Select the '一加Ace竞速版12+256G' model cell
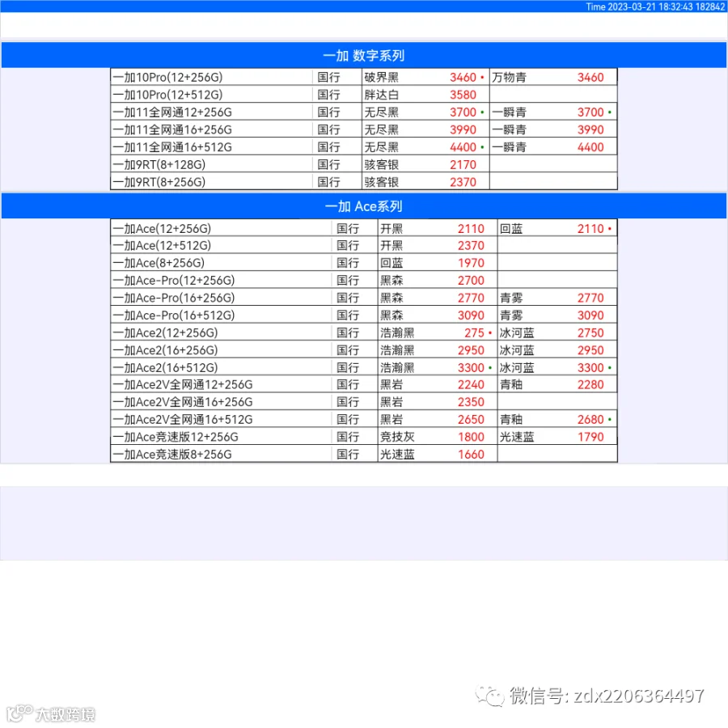The width and height of the screenshot is (728, 728). pyautogui.click(x=221, y=437)
